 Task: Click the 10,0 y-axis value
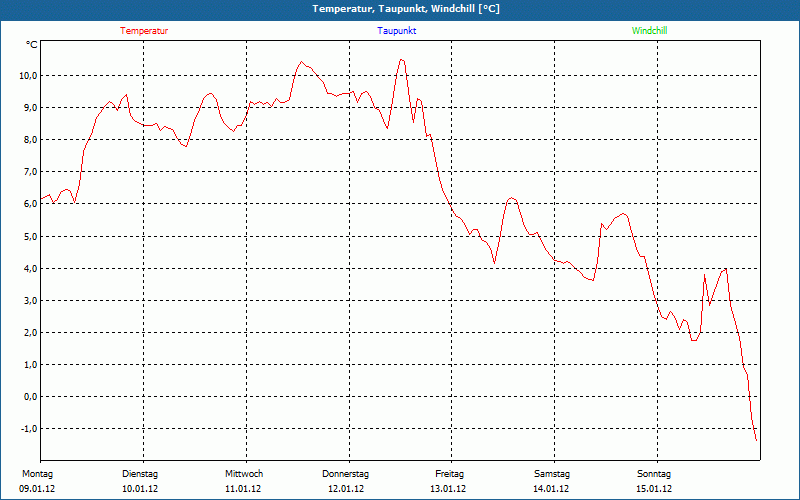pyautogui.click(x=28, y=76)
